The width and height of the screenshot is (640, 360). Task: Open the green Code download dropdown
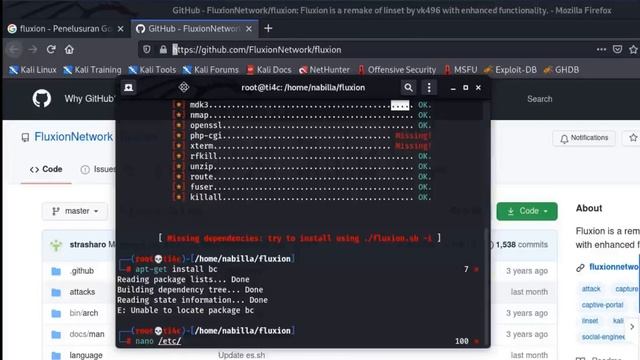click(x=527, y=211)
